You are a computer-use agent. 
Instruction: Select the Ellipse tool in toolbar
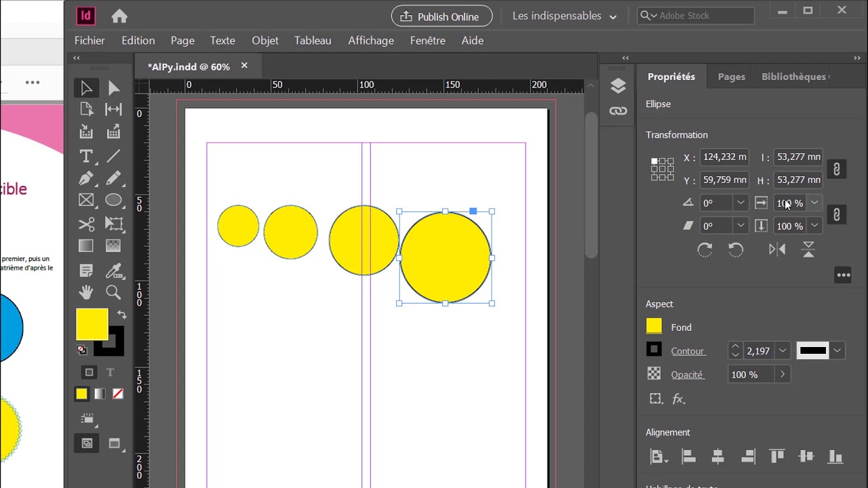[x=113, y=200]
